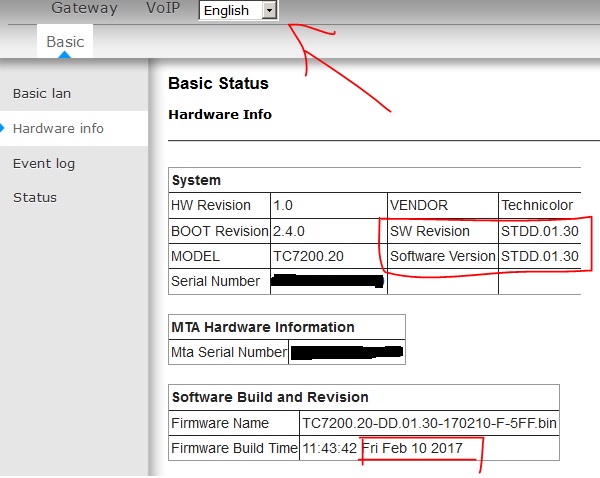This screenshot has height=478, width=600.
Task: Open the VoIP top menu
Action: 163,9
